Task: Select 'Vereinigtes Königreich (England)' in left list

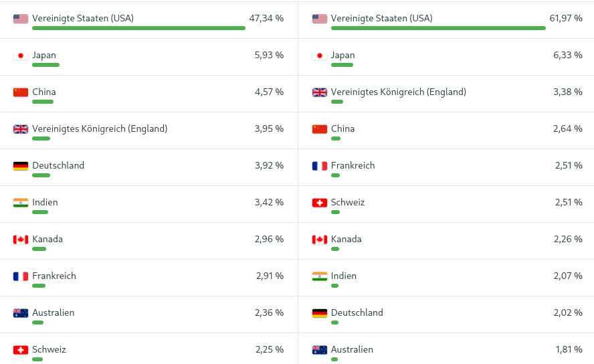Action: [x=100, y=128]
